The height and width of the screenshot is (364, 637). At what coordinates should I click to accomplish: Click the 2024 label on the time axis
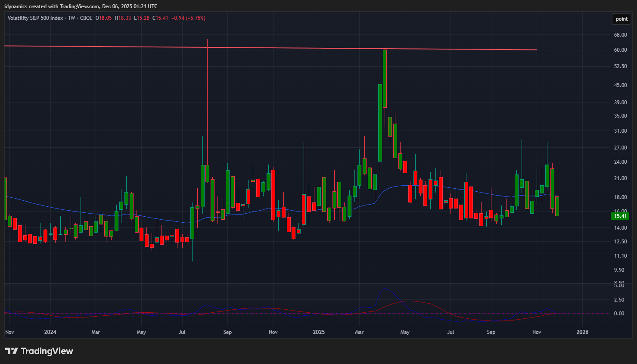(x=50, y=332)
